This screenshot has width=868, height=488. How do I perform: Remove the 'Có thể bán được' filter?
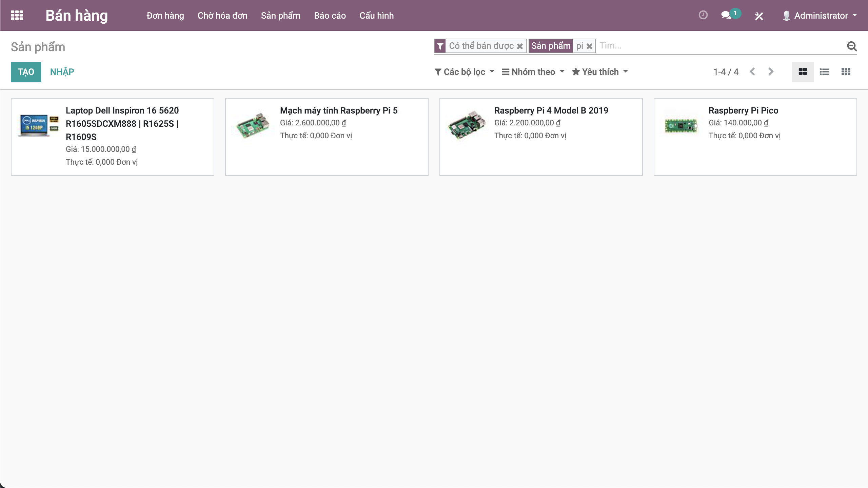point(520,46)
